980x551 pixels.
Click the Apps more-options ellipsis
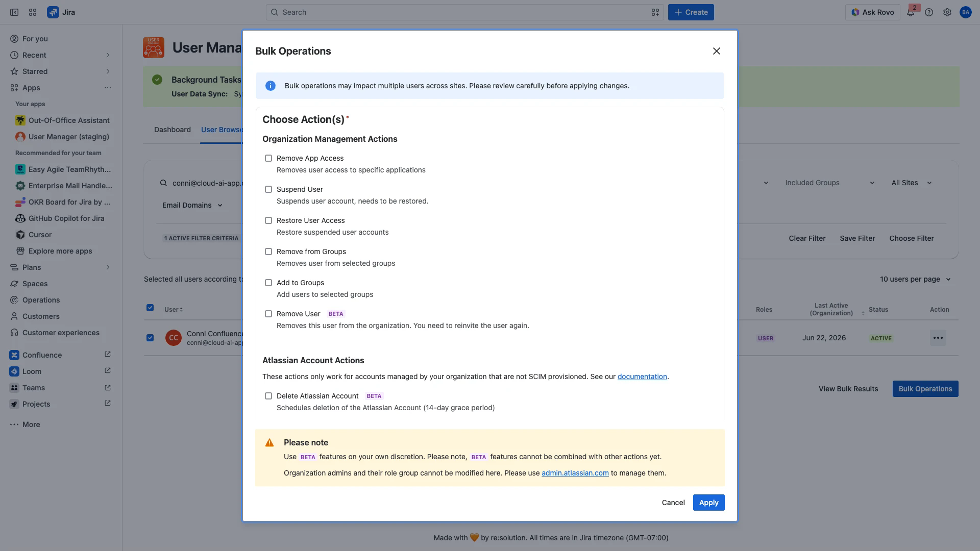pyautogui.click(x=108, y=88)
